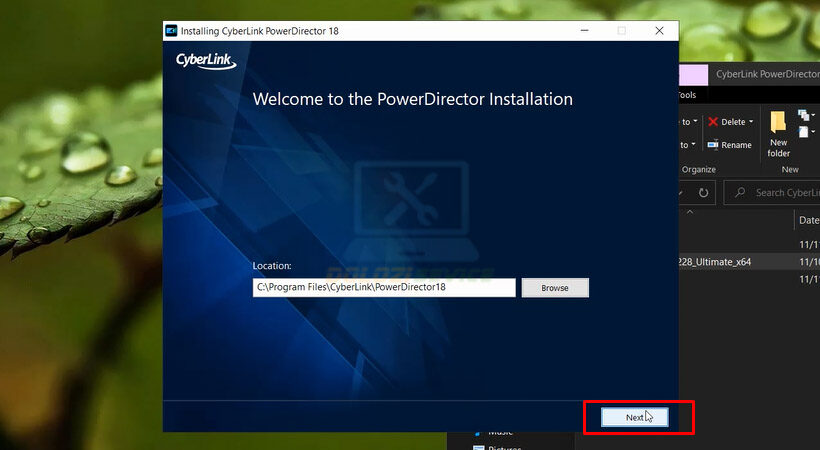This screenshot has height=450, width=820.
Task: Click the New item icon in ribbon
Action: (x=803, y=116)
